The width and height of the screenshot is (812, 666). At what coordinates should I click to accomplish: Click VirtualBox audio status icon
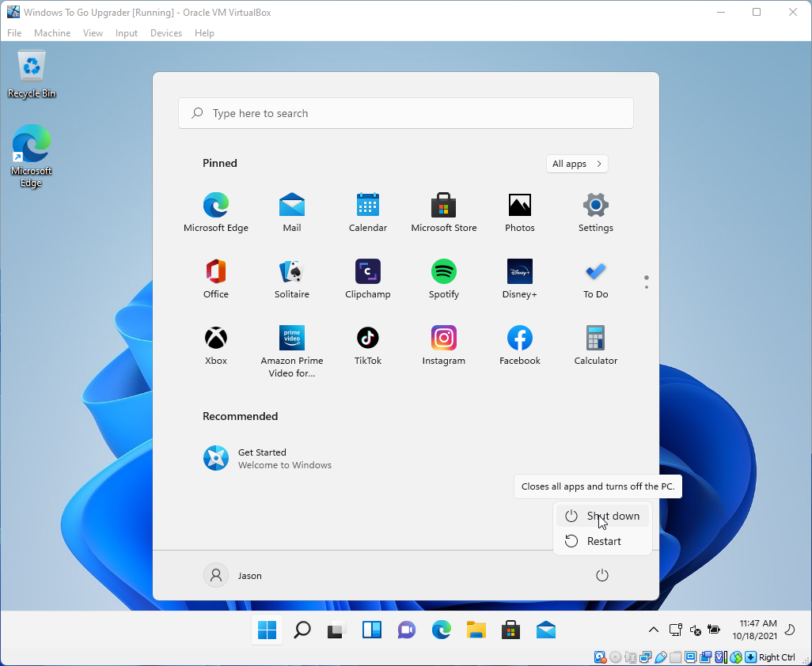631,657
